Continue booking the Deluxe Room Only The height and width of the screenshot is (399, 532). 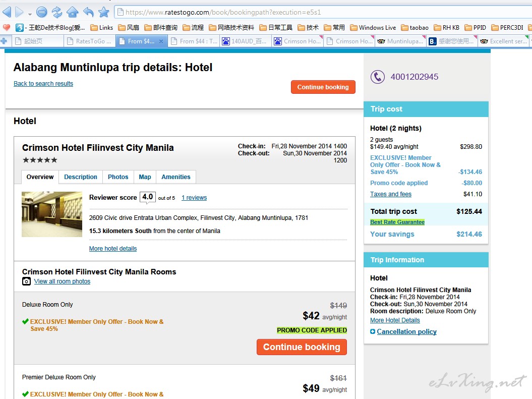302,347
